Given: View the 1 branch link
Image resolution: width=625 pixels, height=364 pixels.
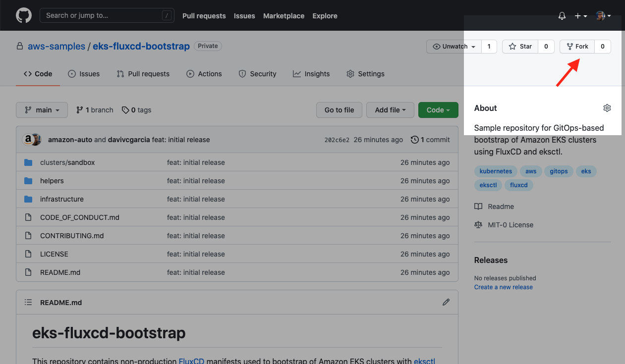Looking at the screenshot, I should coord(95,110).
